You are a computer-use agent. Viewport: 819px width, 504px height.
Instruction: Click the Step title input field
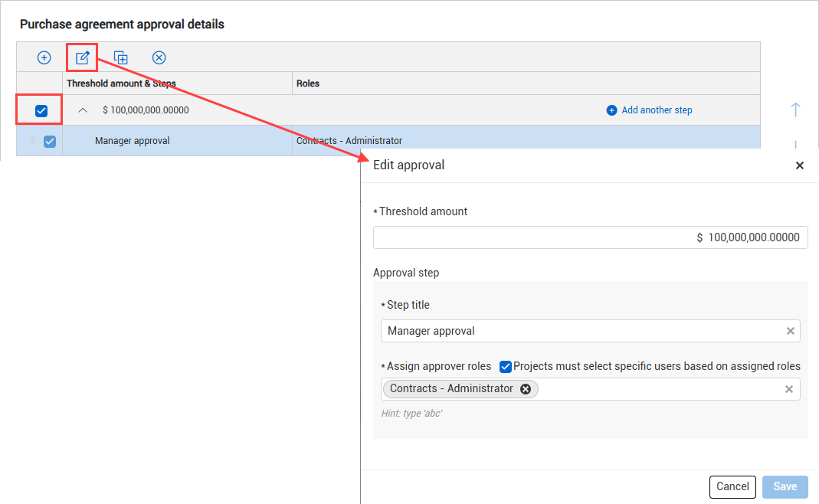(x=590, y=331)
